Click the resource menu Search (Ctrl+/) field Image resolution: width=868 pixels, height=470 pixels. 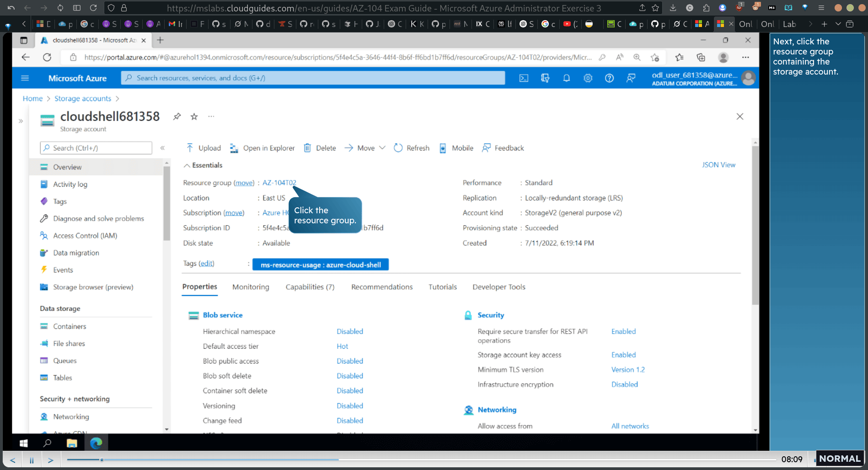click(x=96, y=148)
